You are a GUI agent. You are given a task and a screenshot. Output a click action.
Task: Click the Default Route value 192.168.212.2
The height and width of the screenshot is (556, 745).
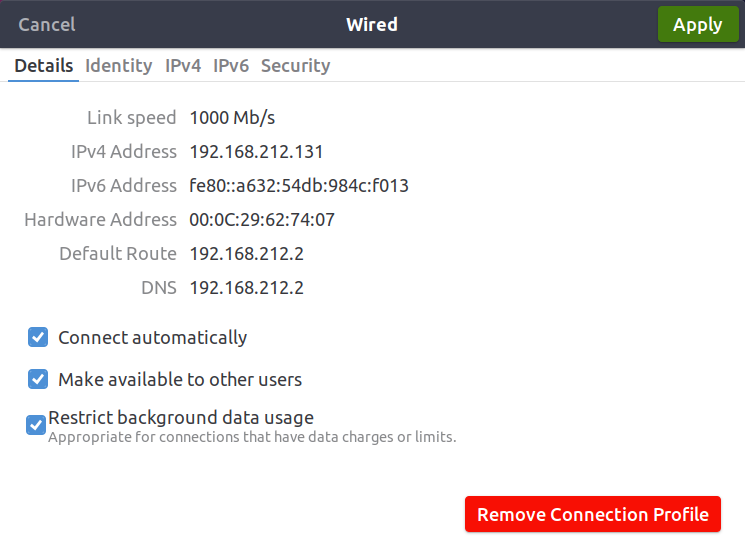246,254
